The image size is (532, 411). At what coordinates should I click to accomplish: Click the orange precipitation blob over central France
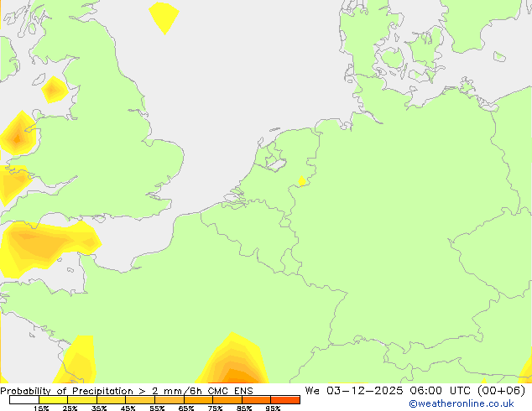pos(232,361)
